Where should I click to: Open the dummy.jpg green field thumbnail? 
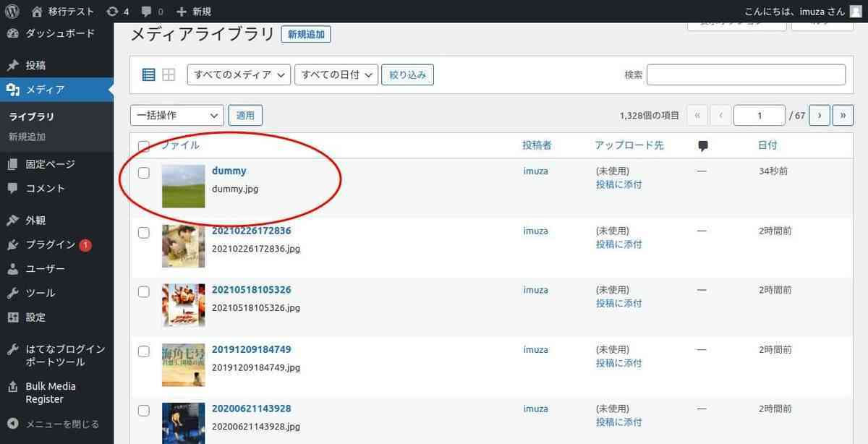click(183, 186)
